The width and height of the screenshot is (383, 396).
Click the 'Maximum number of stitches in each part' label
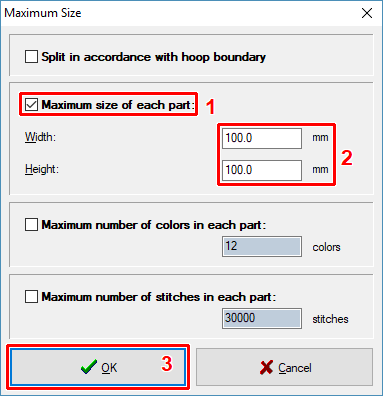pos(159,297)
